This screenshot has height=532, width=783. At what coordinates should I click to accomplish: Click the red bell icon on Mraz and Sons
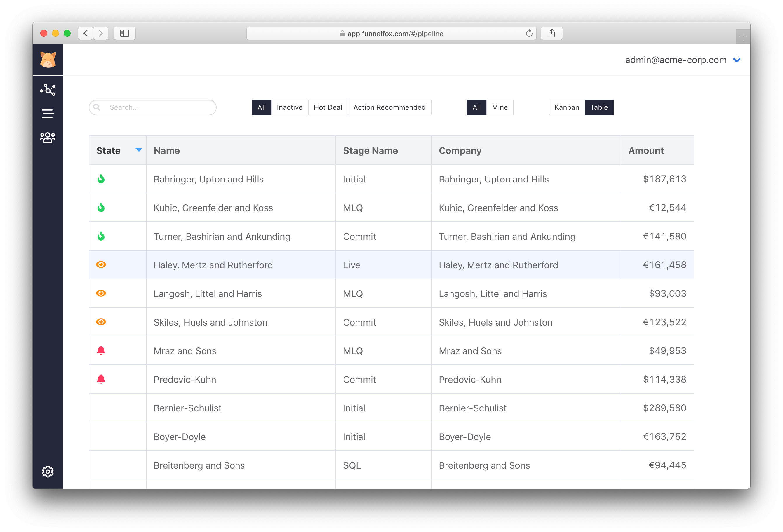pyautogui.click(x=101, y=350)
